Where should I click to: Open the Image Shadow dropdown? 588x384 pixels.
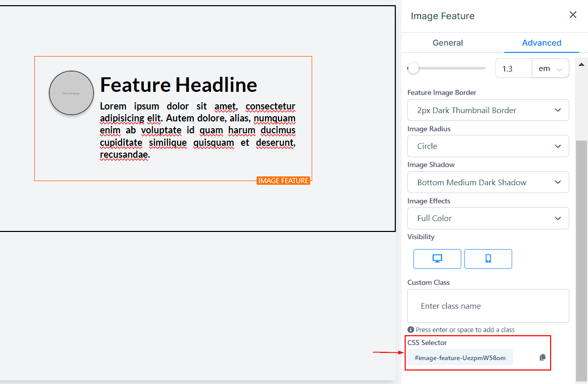pyautogui.click(x=488, y=182)
